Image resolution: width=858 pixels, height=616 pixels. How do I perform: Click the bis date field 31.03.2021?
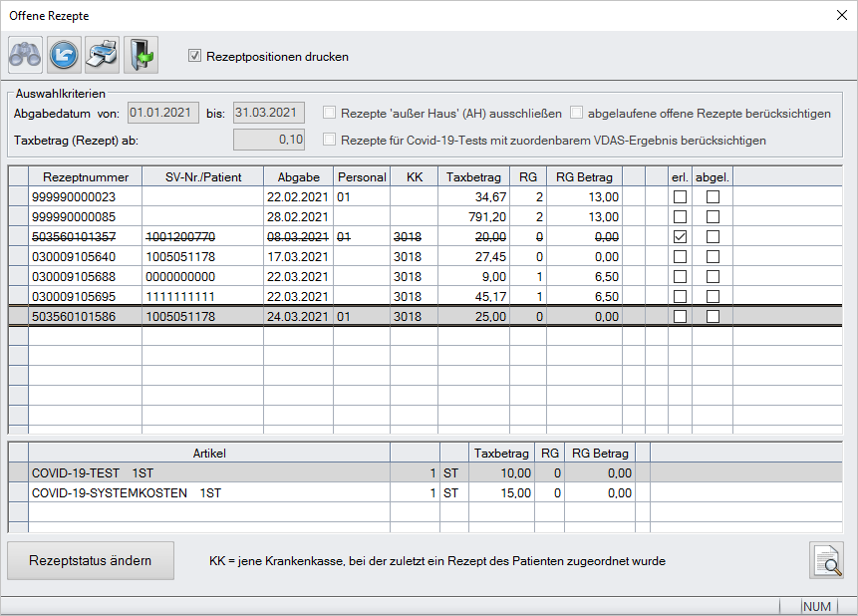pos(268,113)
